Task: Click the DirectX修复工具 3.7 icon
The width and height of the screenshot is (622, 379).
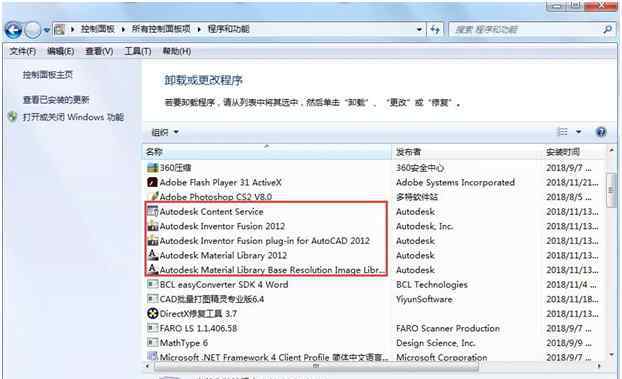Action: click(x=153, y=313)
